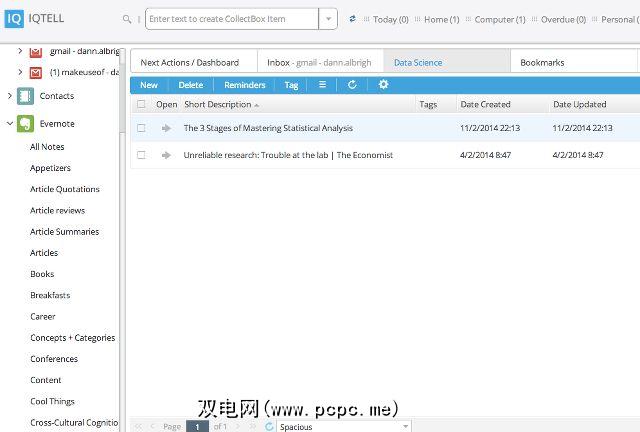Click the Computer (1) shortcut

(500, 19)
